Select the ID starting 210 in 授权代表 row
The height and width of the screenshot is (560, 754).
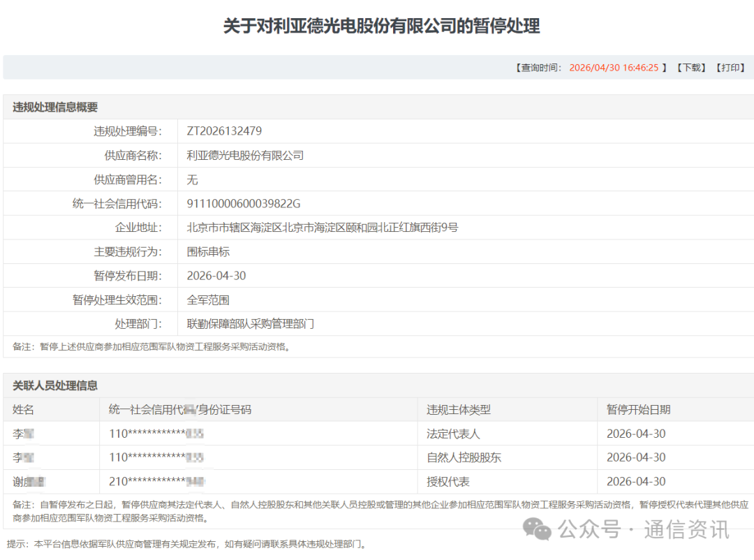click(157, 482)
